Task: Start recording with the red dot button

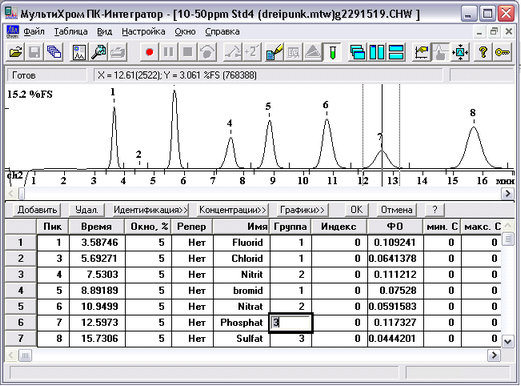Action: pyautogui.click(x=149, y=52)
